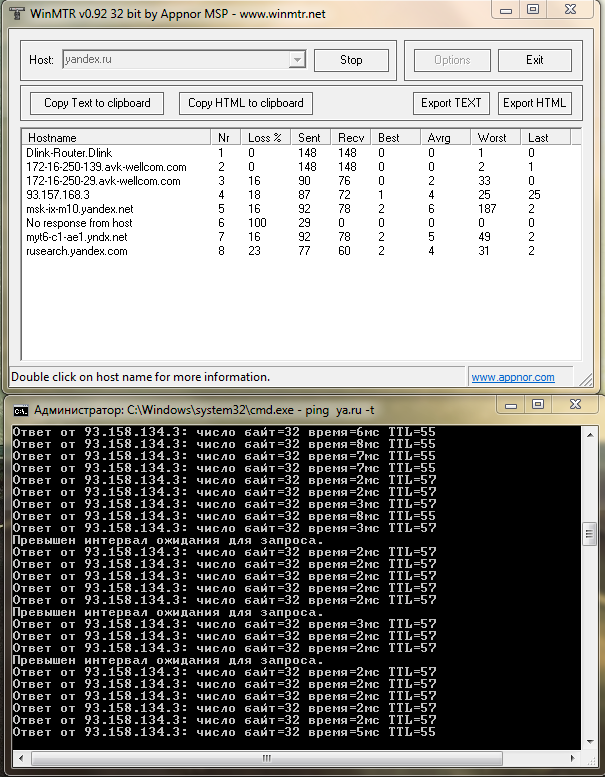Open the www.appnor.com link
605x777 pixels.
click(x=513, y=378)
